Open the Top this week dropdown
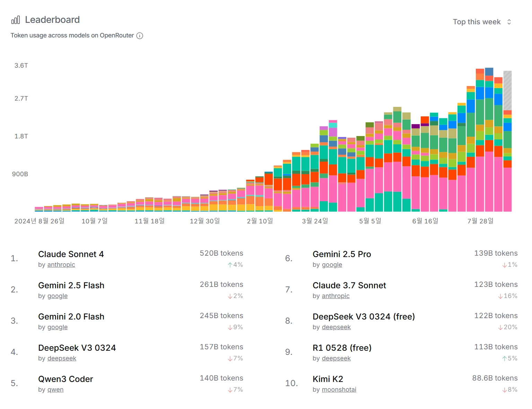This screenshot has width=532, height=409. point(477,22)
